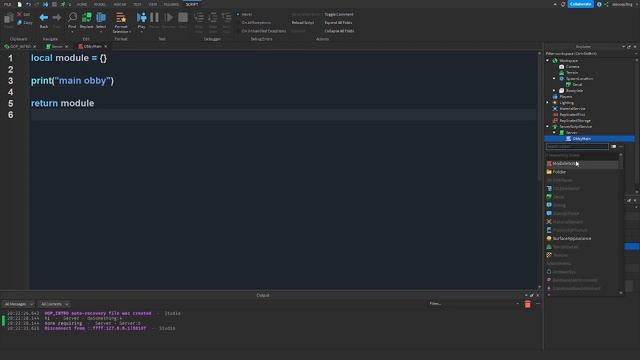The width and height of the screenshot is (640, 360).
Task: Open the Play button dropdown arrow
Action: point(142,31)
